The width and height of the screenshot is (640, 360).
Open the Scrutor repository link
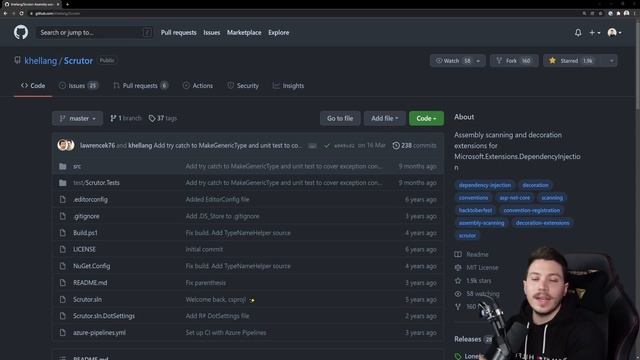point(78,61)
